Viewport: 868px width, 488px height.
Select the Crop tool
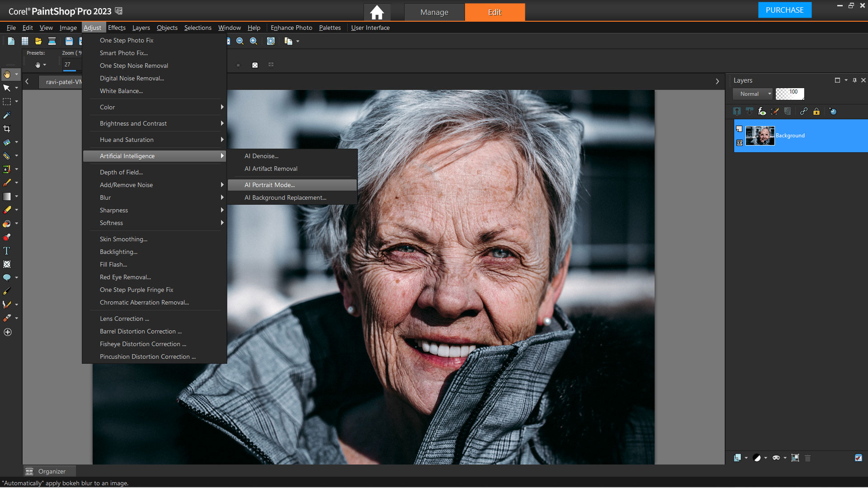pyautogui.click(x=7, y=129)
